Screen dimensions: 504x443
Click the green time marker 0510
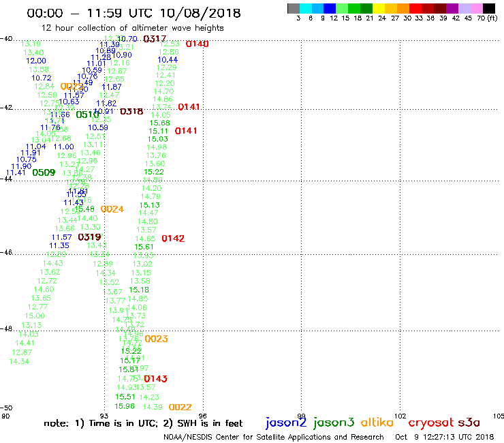pyautogui.click(x=87, y=114)
